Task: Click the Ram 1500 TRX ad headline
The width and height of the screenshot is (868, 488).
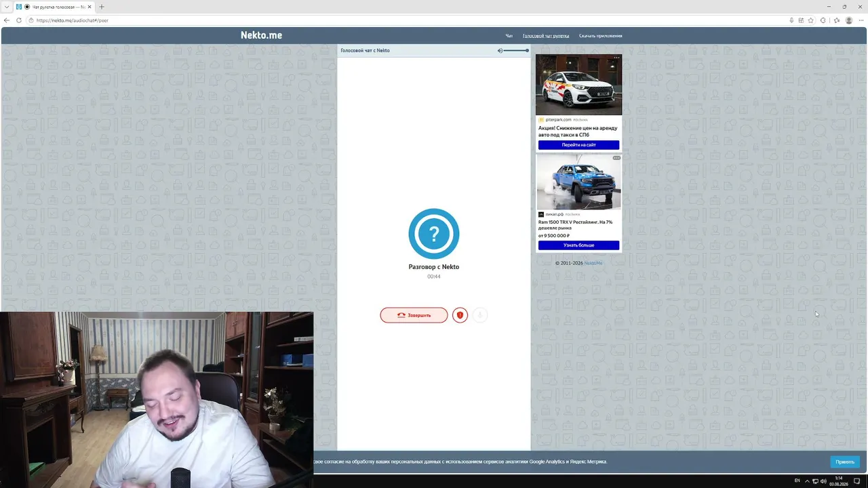Action: (575, 225)
